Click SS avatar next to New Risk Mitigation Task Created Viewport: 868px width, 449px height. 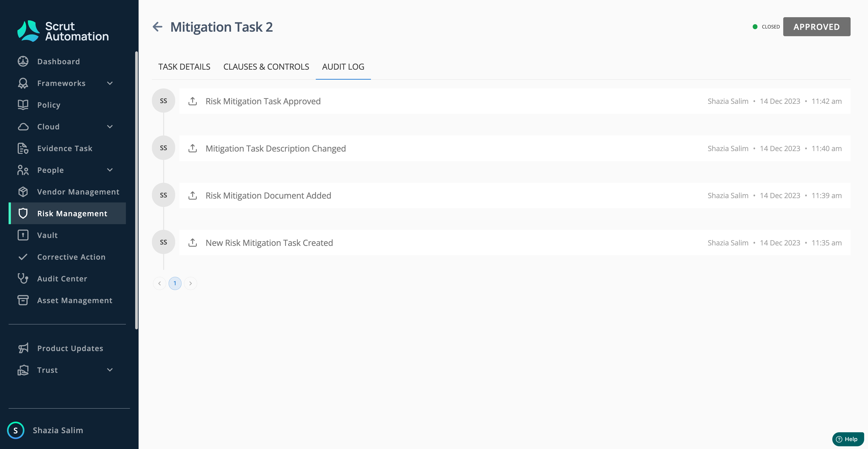pyautogui.click(x=163, y=242)
